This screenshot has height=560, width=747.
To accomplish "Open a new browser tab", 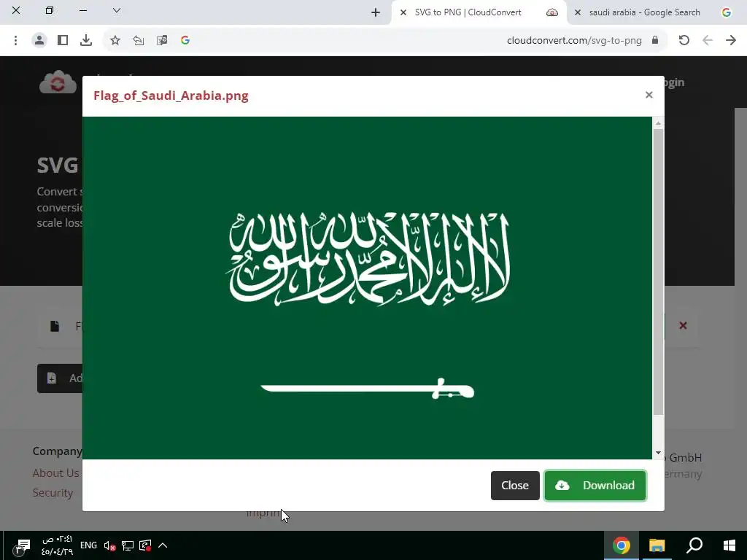I will (x=376, y=12).
